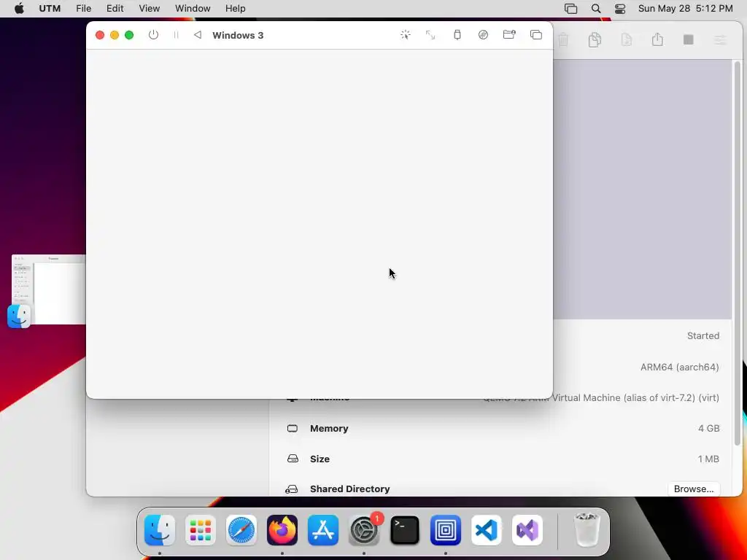Click the date and time in menu bar
The height and width of the screenshot is (560, 747).
coord(685,9)
